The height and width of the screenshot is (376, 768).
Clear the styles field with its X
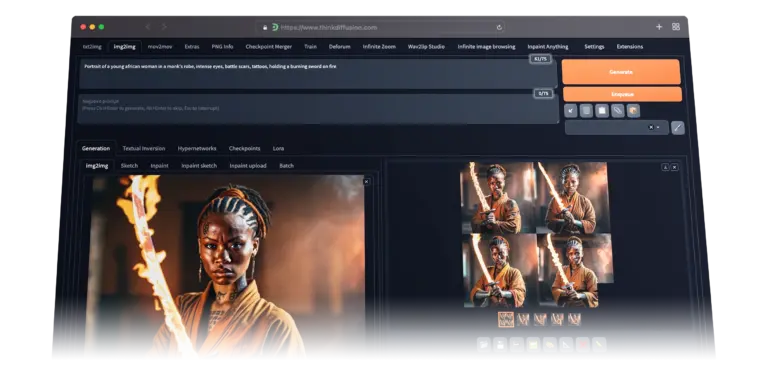650,127
